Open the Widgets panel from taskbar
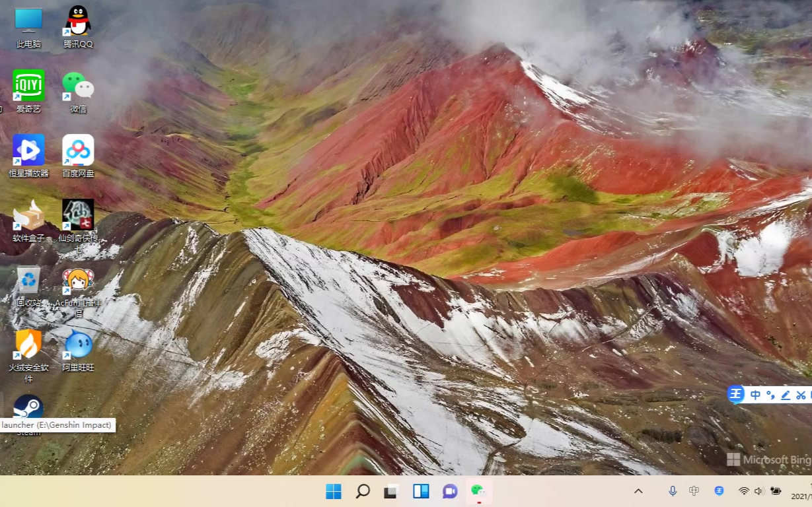 (x=421, y=491)
